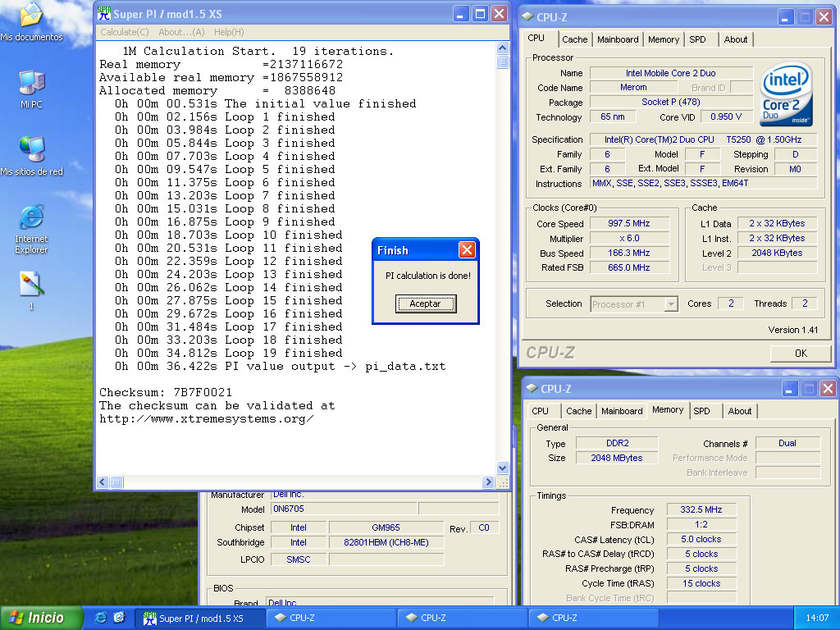Image resolution: width=840 pixels, height=630 pixels.
Task: Click the Super PI vertical scroll thumb
Action: (503, 61)
